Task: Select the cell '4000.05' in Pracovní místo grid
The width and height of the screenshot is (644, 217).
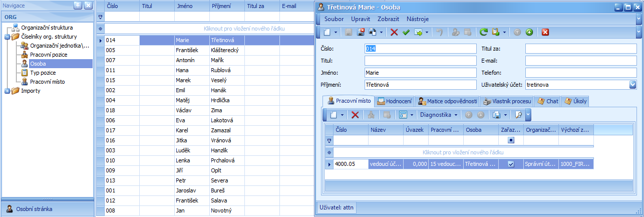Action: click(x=351, y=164)
